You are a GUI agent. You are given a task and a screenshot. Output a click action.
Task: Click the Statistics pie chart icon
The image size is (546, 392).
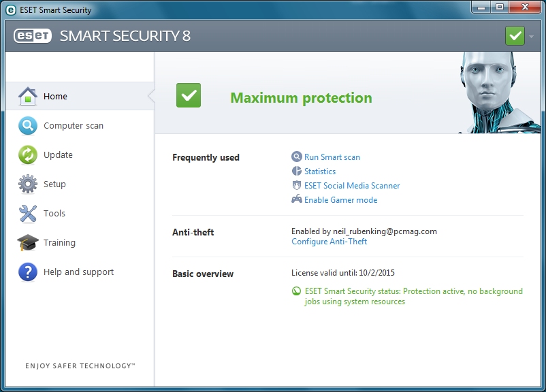295,171
